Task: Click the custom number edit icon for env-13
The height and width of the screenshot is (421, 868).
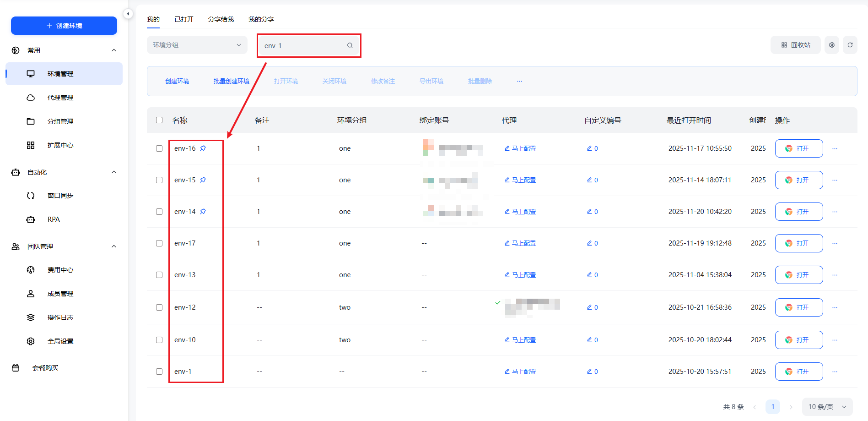Action: coord(589,275)
